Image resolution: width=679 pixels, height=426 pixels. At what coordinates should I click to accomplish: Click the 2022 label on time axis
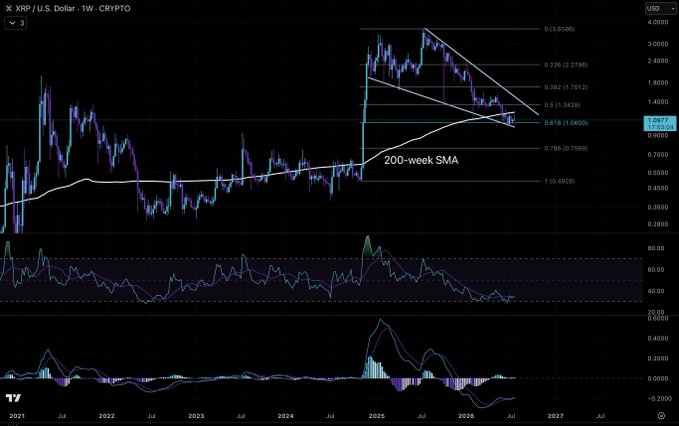point(107,416)
